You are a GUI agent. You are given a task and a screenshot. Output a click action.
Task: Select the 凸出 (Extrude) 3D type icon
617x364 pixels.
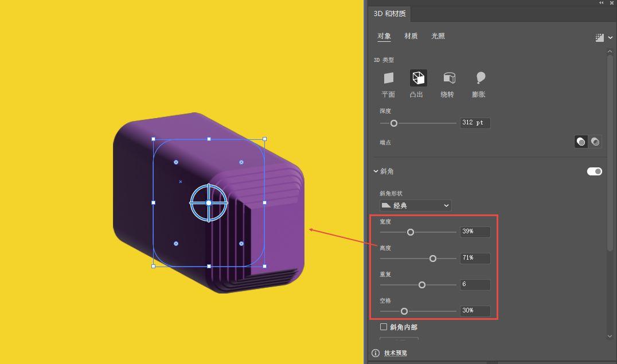click(418, 78)
